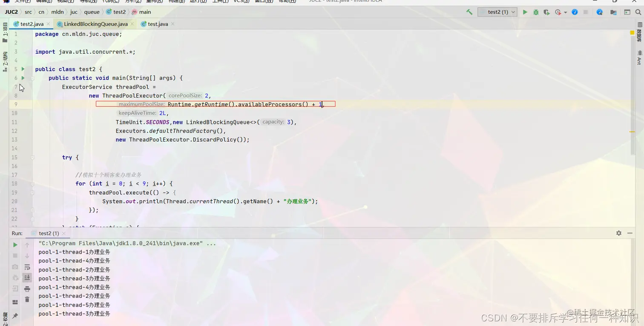644x326 pixels.
Task: Open the 1:项目 Project tool window tab
Action: [5, 32]
